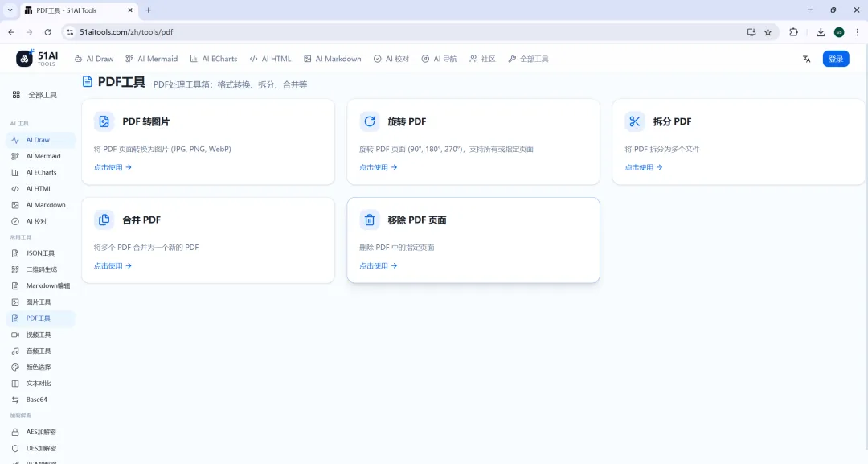Click the 拆分 PDF scissors icon

[x=635, y=121]
